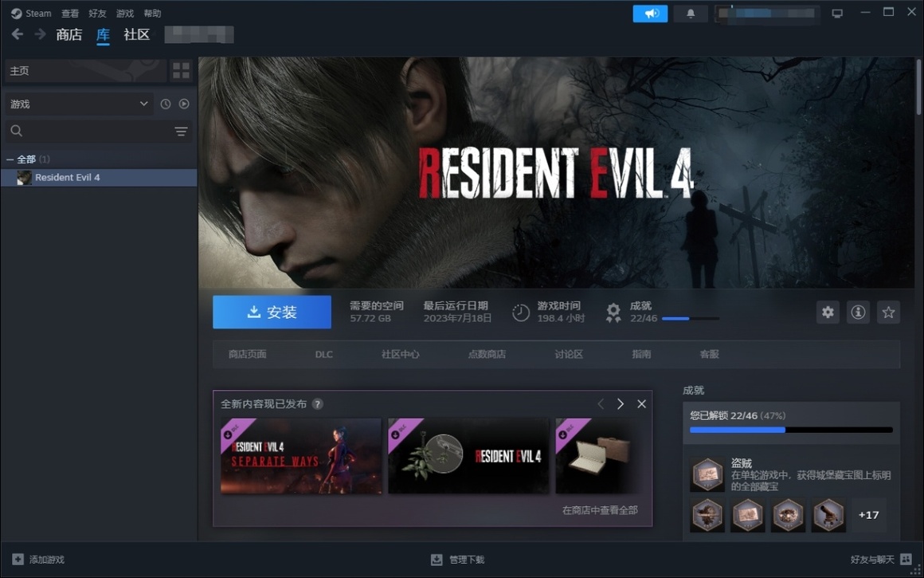
Task: Switch to Big Picture display mode
Action: click(837, 13)
